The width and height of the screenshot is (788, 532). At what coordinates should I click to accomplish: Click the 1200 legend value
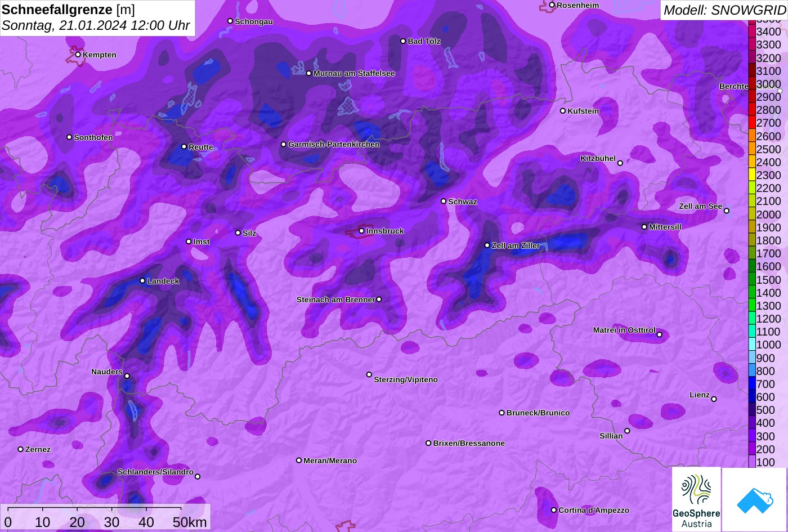coord(769,319)
